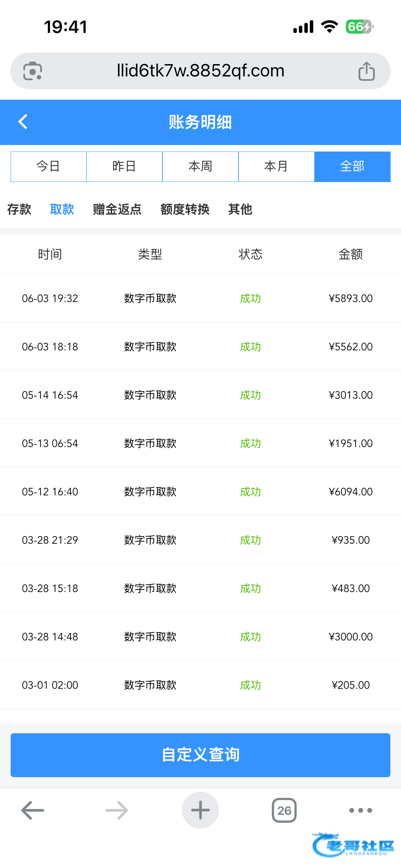Viewport: 401px width, 868px height.
Task: Select the 昨日 date filter
Action: pos(124,167)
